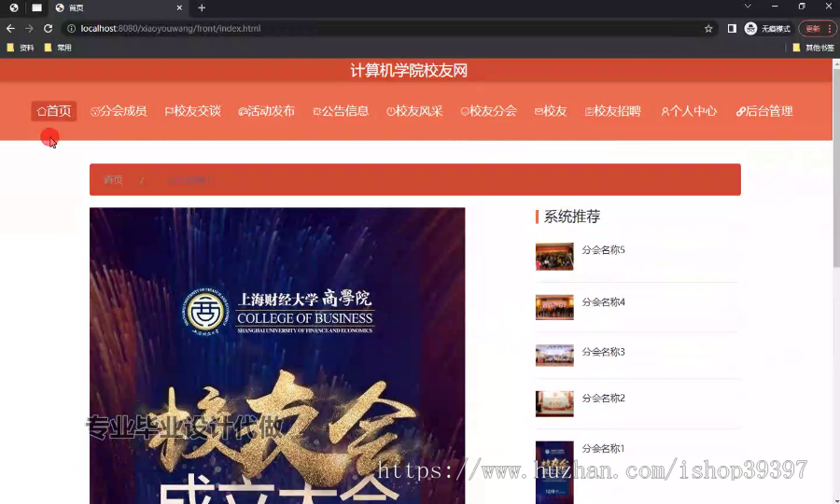Open the 校友 navigation item
Image resolution: width=840 pixels, height=504 pixels.
(551, 111)
